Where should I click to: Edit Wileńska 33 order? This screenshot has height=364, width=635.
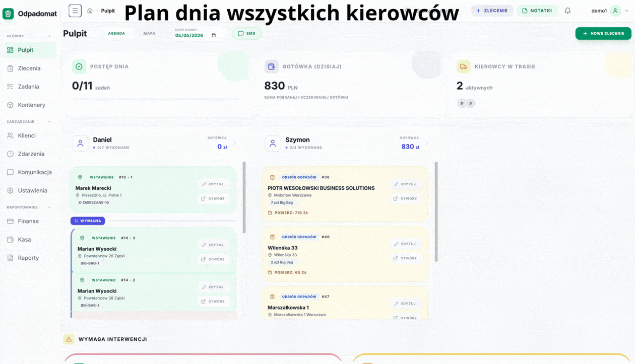[406, 244]
